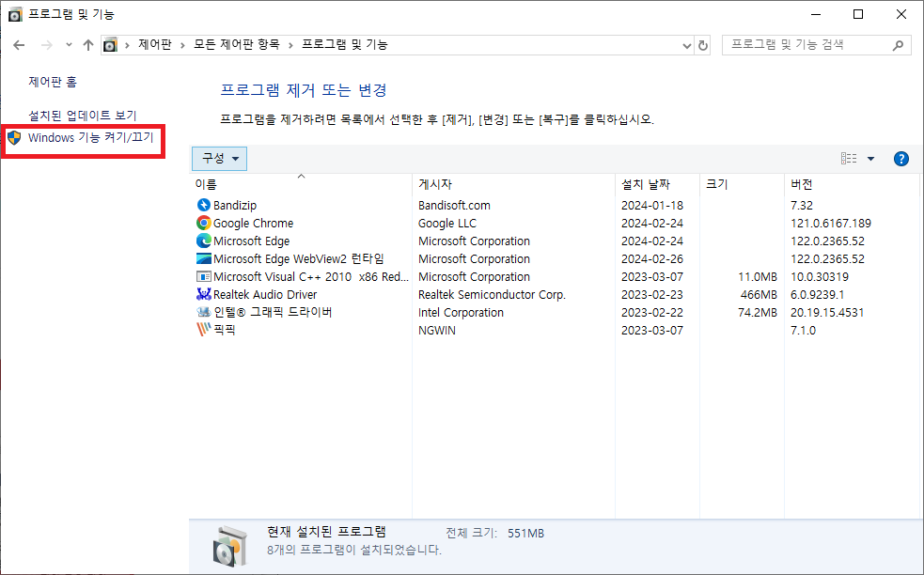924x575 pixels.
Task: Go forward with the right arrow
Action: (47, 45)
